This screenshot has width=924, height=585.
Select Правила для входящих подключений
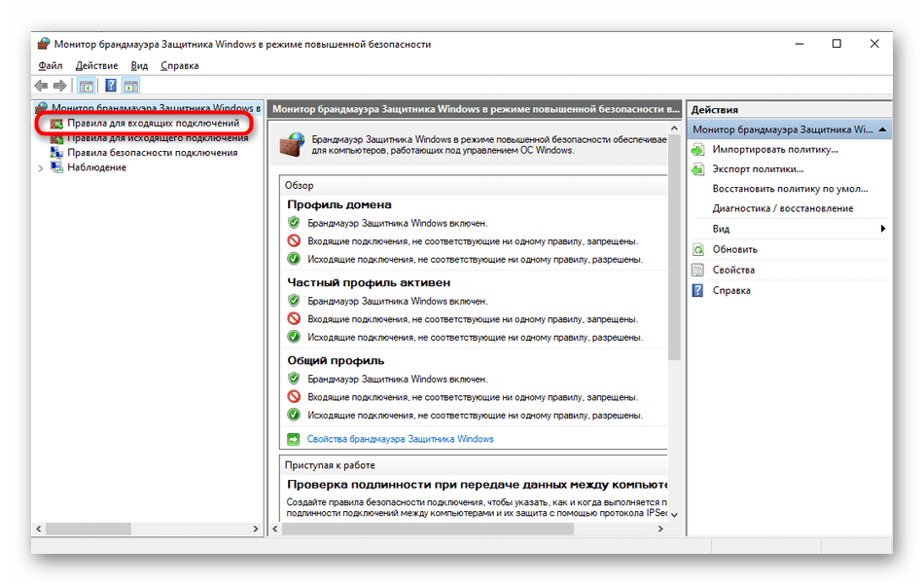(x=154, y=124)
